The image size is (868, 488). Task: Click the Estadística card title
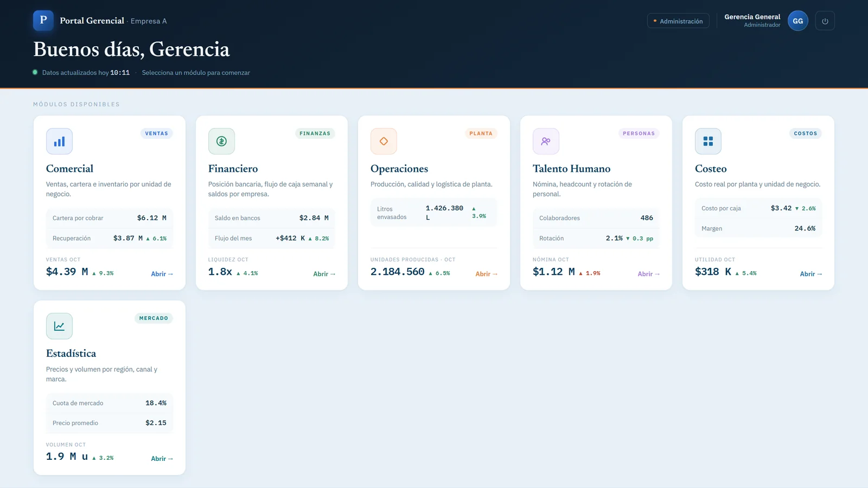[x=71, y=354]
